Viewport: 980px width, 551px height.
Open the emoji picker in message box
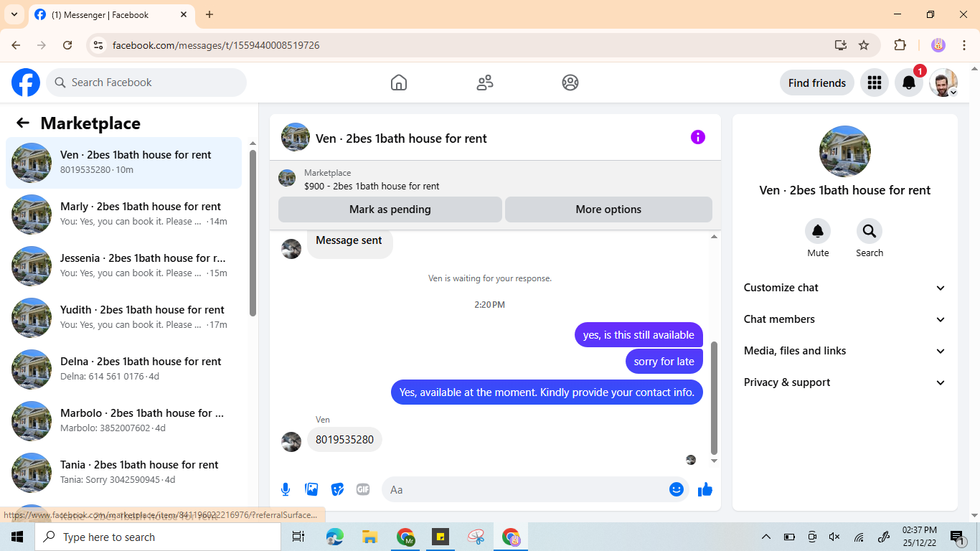click(676, 489)
